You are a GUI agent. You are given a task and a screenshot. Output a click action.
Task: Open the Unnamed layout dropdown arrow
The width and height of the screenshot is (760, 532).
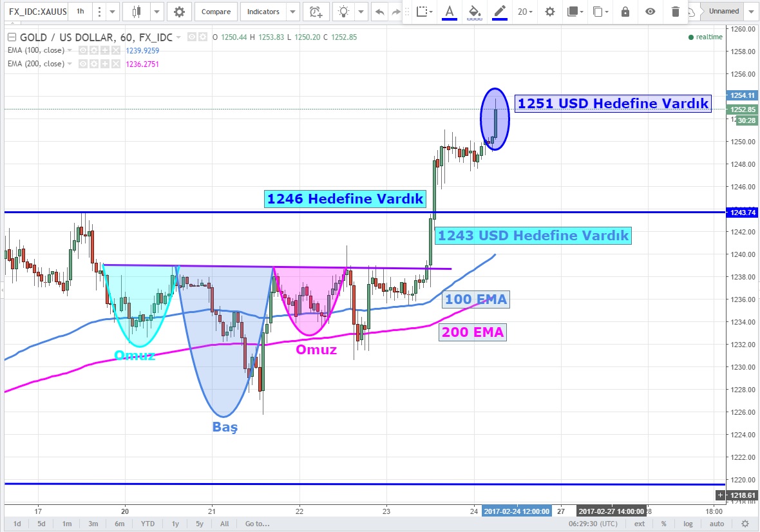(x=750, y=12)
